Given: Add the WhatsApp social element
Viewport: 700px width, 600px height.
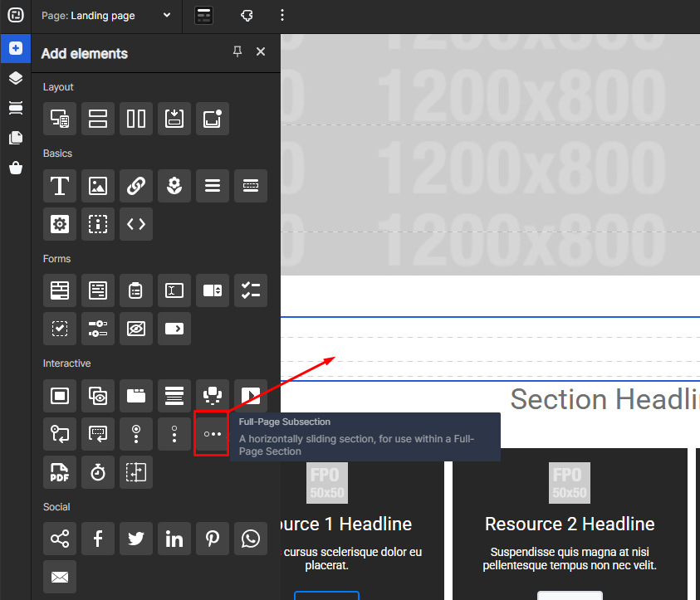Looking at the screenshot, I should [x=251, y=539].
